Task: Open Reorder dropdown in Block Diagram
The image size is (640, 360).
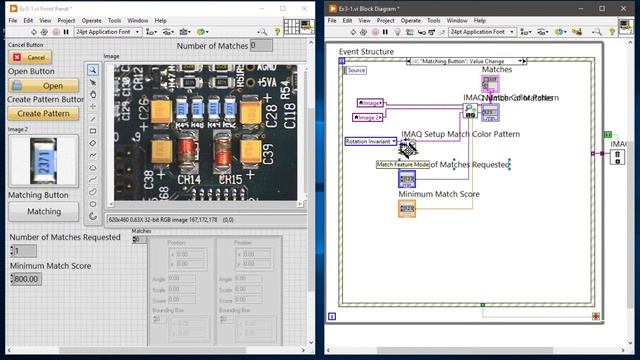Action: point(560,32)
